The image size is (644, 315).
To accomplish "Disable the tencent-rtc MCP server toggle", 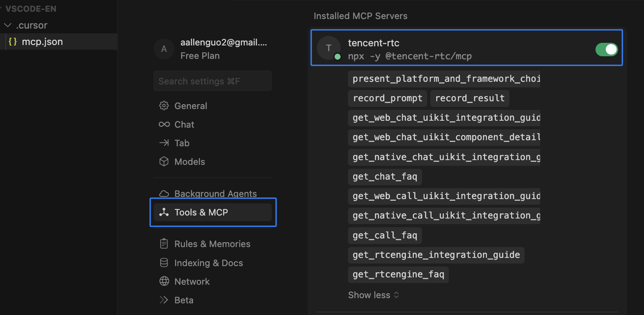I will [x=606, y=50].
